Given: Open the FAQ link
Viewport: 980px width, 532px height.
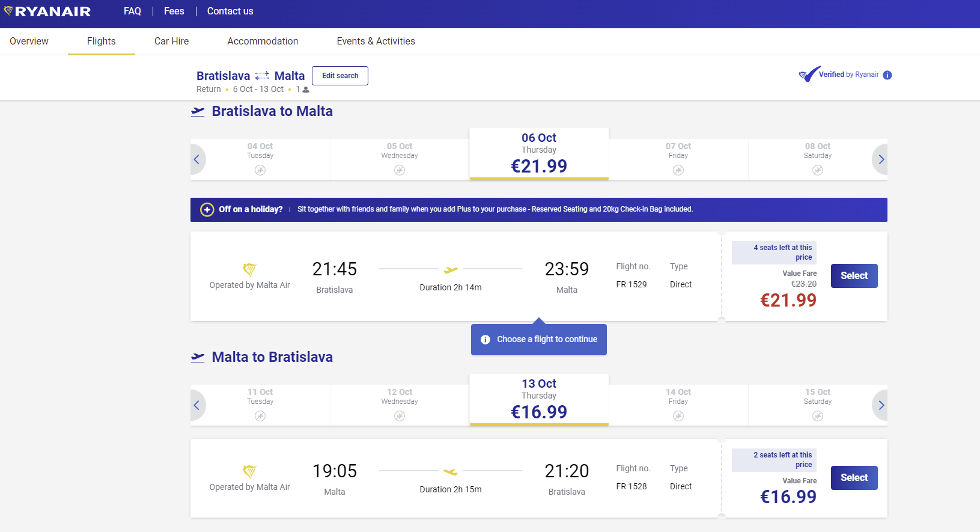Looking at the screenshot, I should pyautogui.click(x=132, y=11).
